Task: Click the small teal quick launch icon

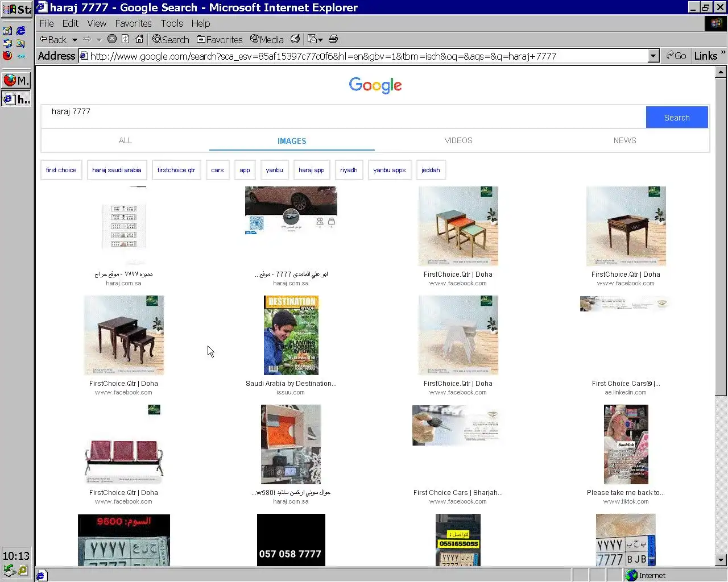Action: pos(20,56)
